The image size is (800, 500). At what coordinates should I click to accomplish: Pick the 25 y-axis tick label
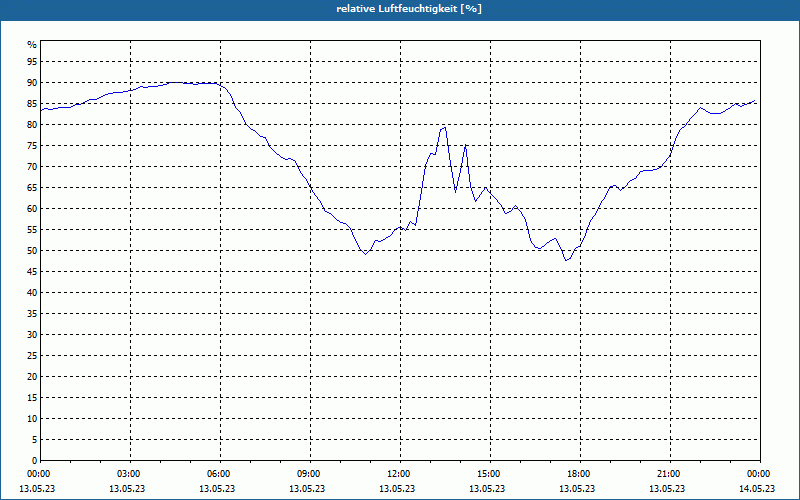point(32,356)
